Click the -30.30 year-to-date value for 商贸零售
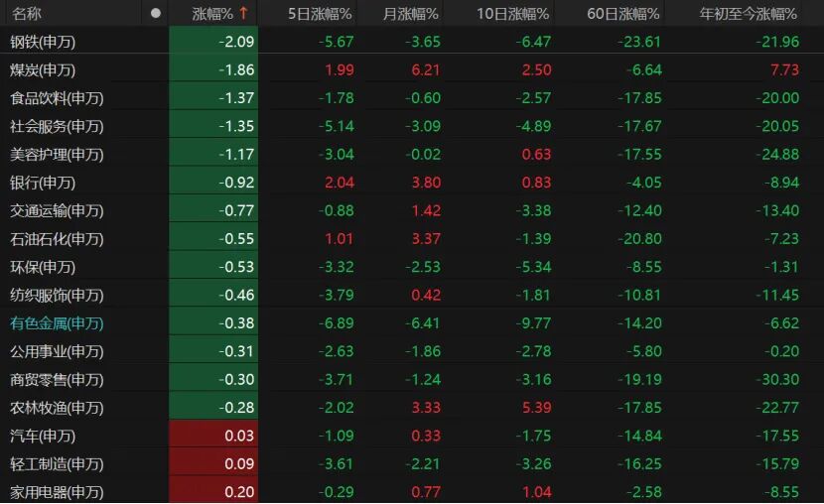Image resolution: width=824 pixels, height=504 pixels. [x=777, y=380]
